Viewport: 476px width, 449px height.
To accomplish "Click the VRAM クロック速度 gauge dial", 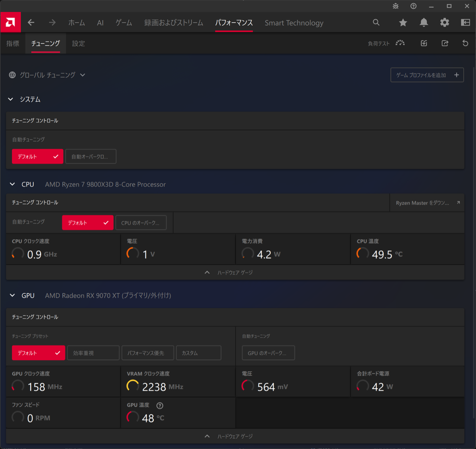I will pos(132,386).
